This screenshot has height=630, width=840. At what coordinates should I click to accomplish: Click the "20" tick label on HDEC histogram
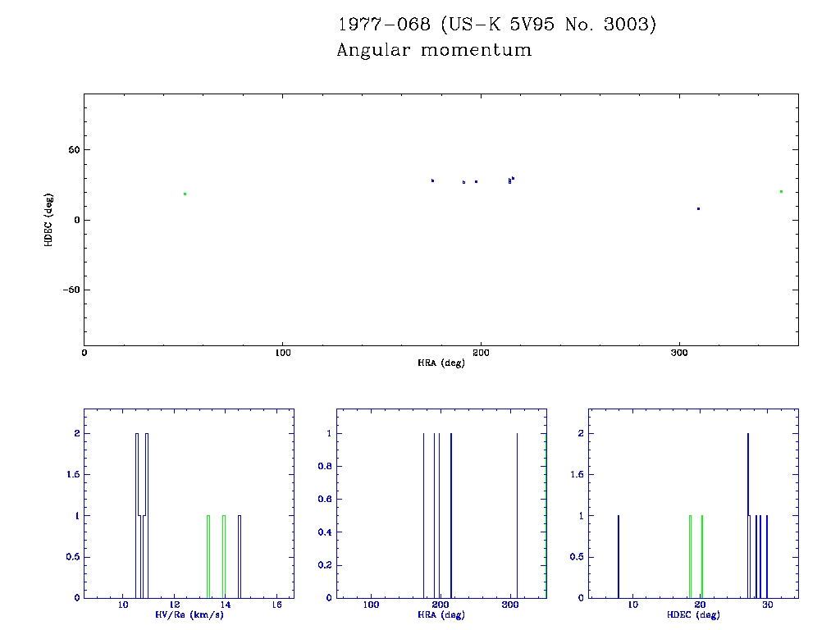pos(700,605)
